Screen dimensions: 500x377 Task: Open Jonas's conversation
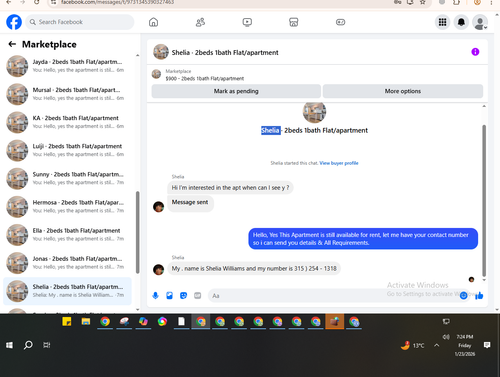pos(67,263)
